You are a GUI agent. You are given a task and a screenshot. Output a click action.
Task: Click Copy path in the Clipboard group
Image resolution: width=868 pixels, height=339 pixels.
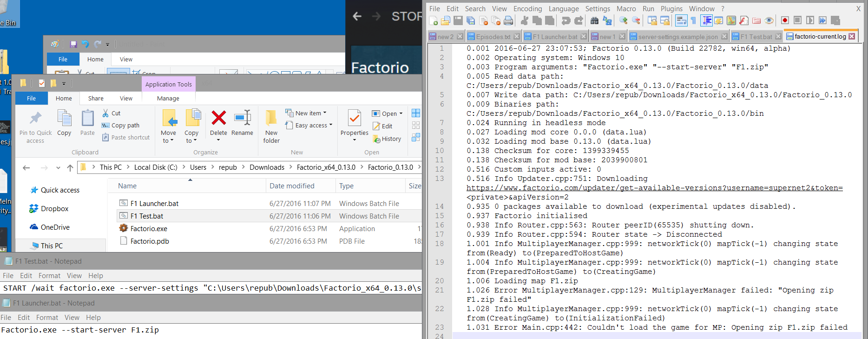(x=125, y=125)
